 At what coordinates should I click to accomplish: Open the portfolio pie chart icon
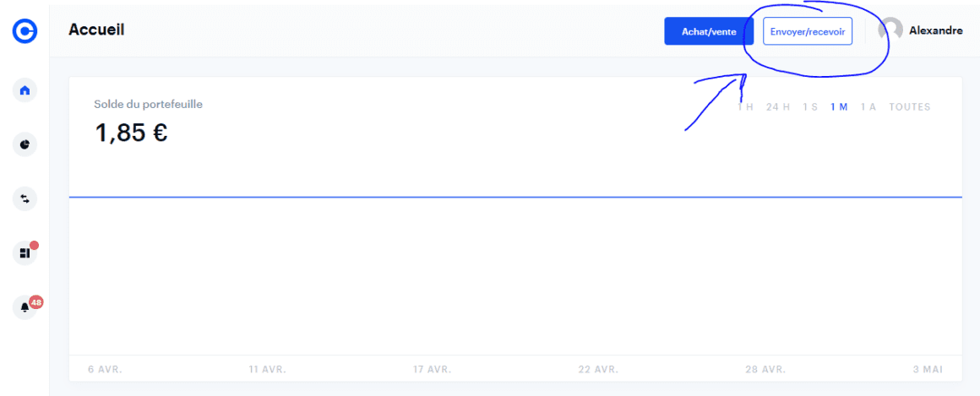24,144
